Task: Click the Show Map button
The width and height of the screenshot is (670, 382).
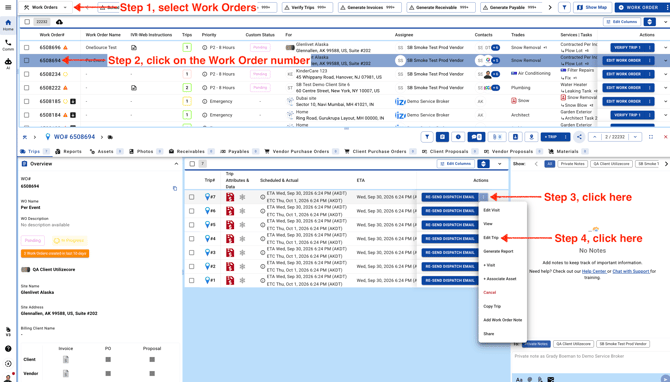Action: [x=592, y=7]
